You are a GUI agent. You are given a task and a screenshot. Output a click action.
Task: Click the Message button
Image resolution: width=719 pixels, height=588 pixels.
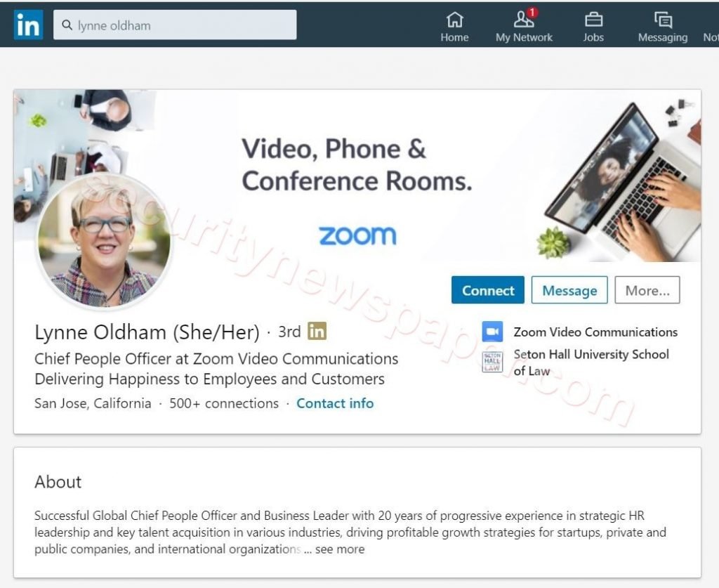[x=569, y=290]
